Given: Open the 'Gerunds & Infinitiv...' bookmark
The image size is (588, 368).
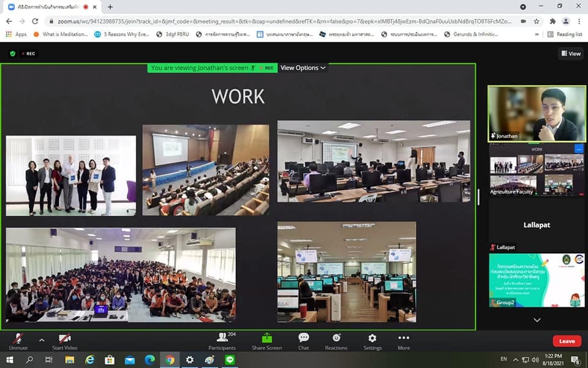Looking at the screenshot, I should coord(471,34).
